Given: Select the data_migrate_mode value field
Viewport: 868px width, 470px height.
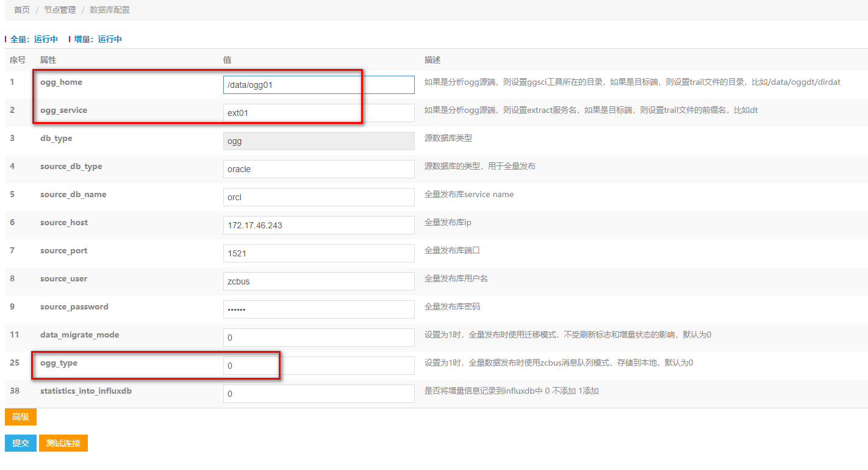Looking at the screenshot, I should click(318, 338).
